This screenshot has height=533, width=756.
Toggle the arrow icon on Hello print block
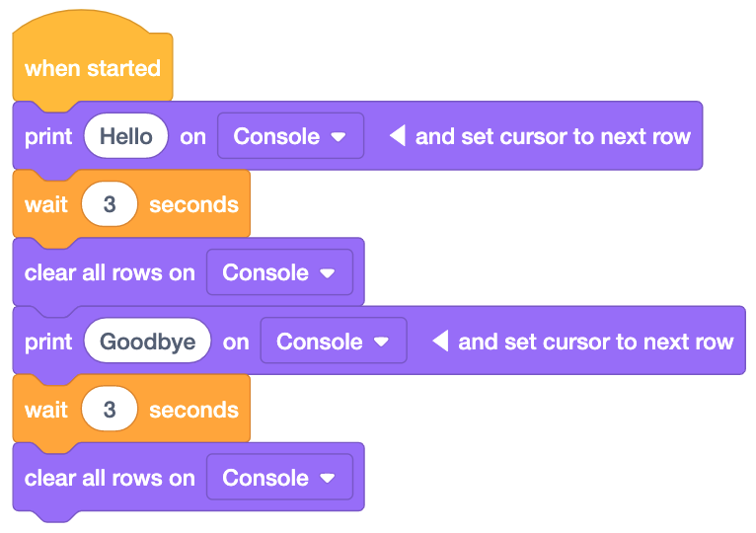point(397,136)
